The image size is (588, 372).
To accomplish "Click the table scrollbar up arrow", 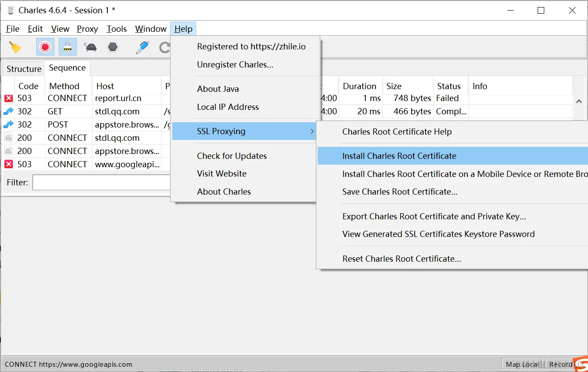I will [579, 101].
